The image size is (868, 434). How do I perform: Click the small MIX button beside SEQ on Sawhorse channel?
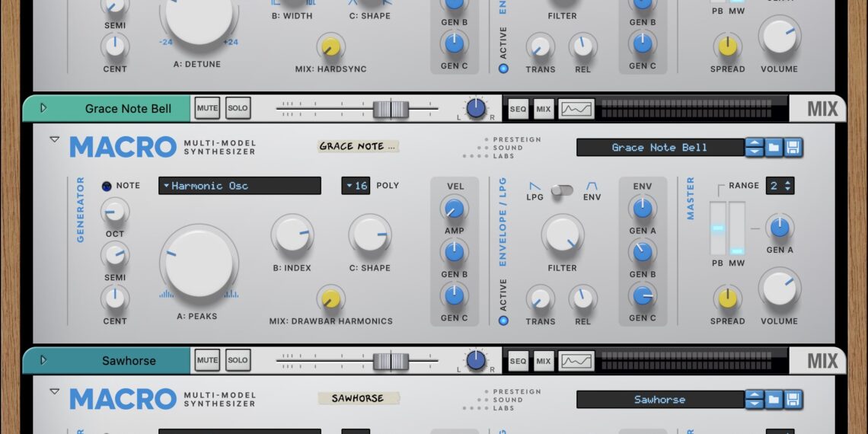[x=543, y=361]
